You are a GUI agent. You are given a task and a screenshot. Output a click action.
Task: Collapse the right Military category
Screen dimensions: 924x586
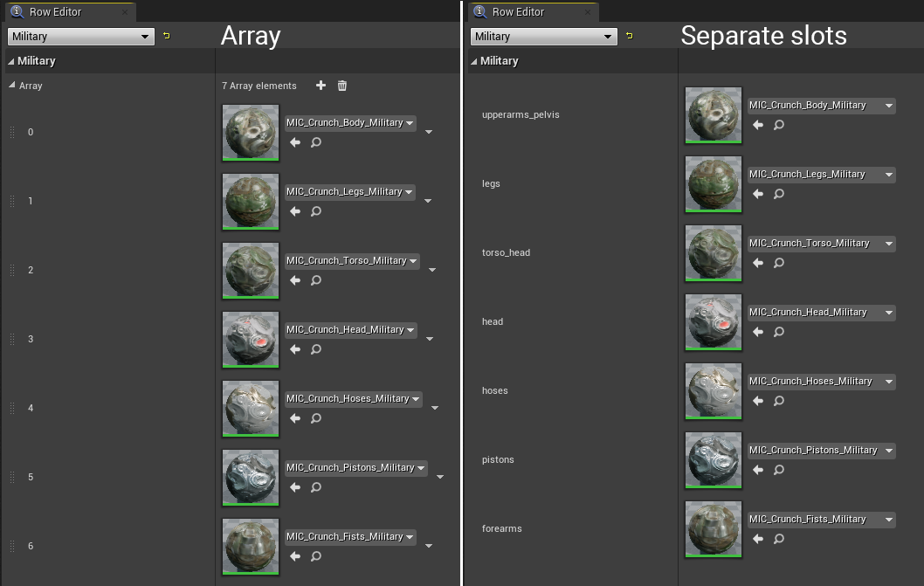point(473,61)
